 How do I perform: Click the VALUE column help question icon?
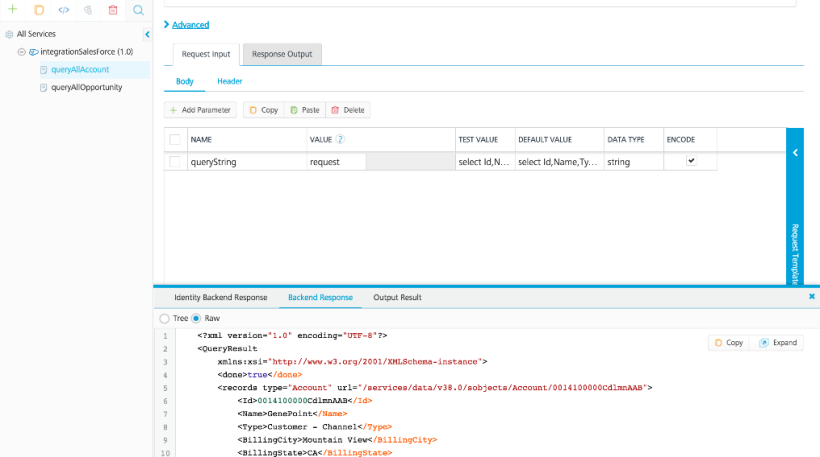pos(340,140)
